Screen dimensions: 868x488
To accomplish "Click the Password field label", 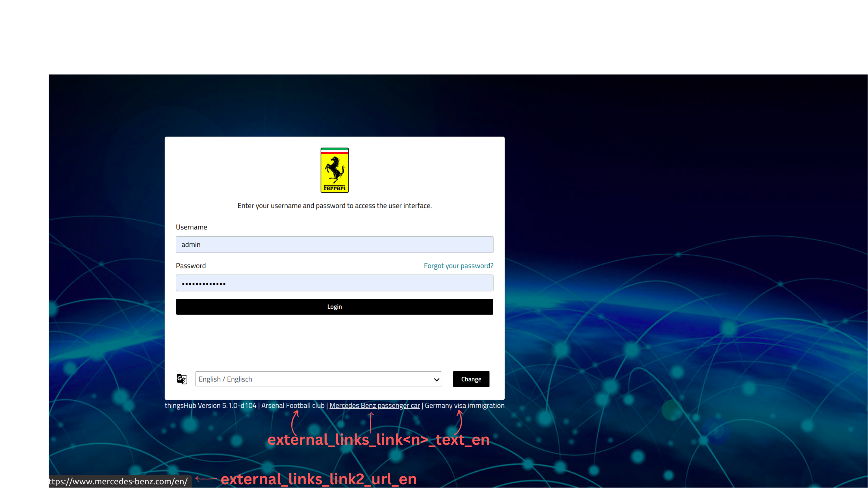I will 191,266.
